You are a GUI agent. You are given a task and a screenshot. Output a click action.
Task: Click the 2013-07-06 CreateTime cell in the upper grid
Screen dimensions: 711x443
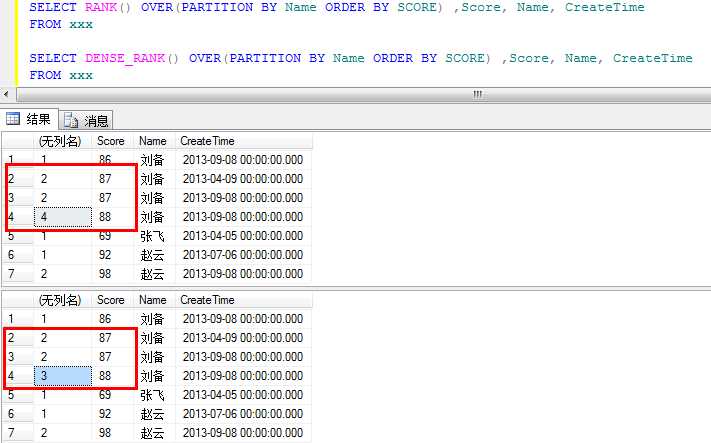click(244, 255)
